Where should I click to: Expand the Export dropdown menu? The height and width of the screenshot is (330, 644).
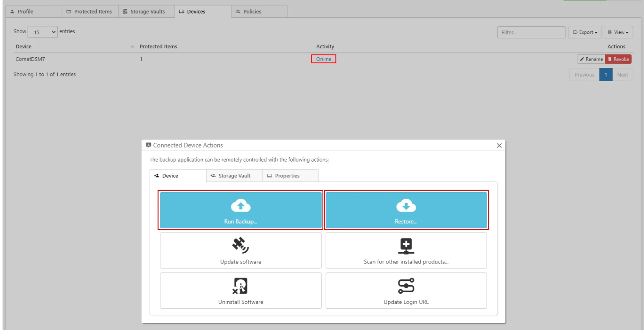(585, 32)
